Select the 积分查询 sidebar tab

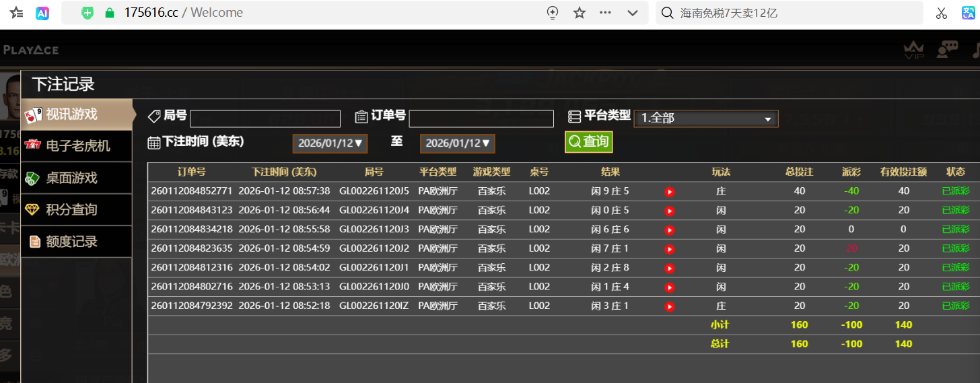[x=71, y=210]
